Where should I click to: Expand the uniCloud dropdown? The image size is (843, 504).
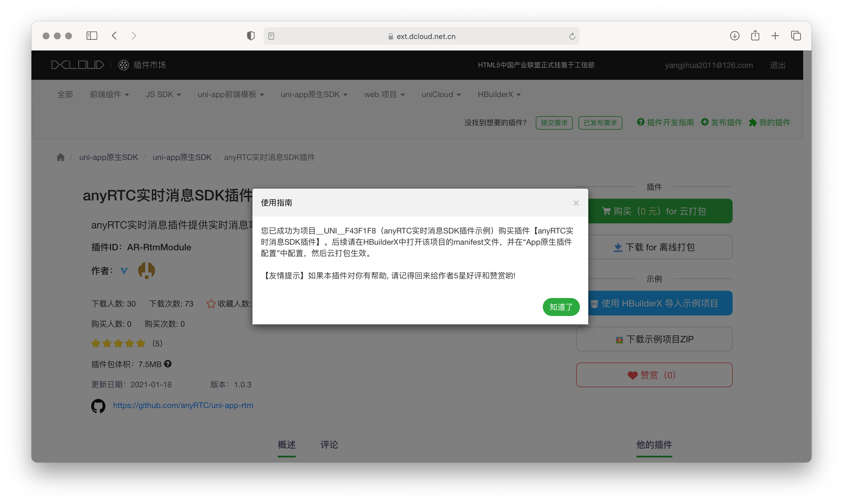point(441,94)
